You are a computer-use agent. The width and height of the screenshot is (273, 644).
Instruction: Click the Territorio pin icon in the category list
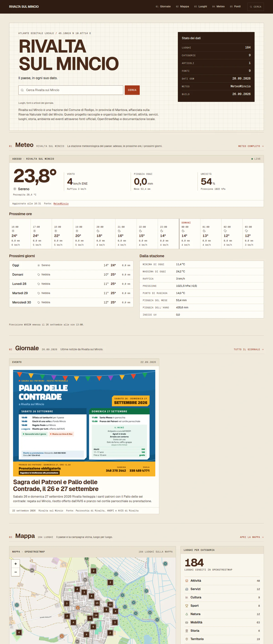pyautogui.click(x=187, y=639)
